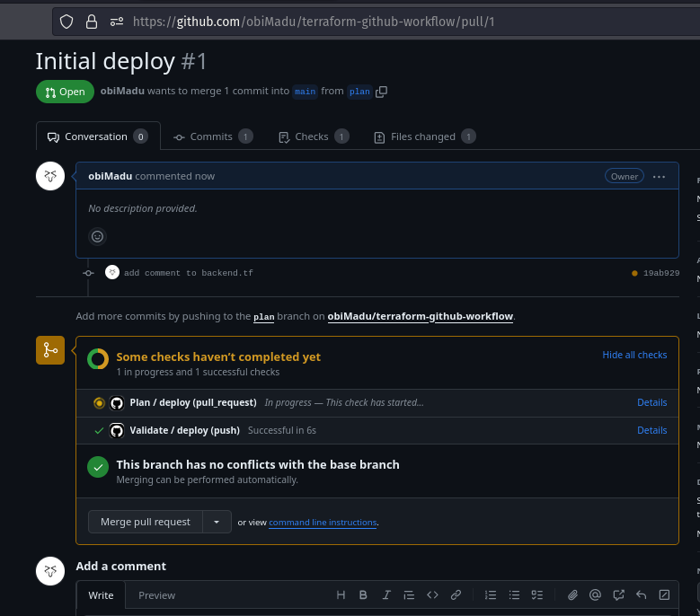The width and height of the screenshot is (700, 616).
Task: Click Hide all checks
Action: coord(634,355)
